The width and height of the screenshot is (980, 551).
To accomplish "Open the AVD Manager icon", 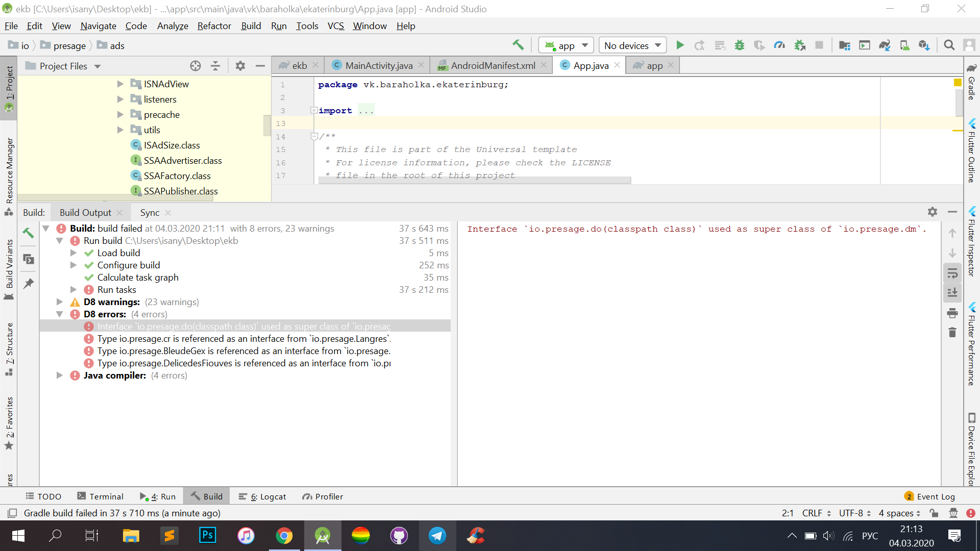I will pos(904,45).
